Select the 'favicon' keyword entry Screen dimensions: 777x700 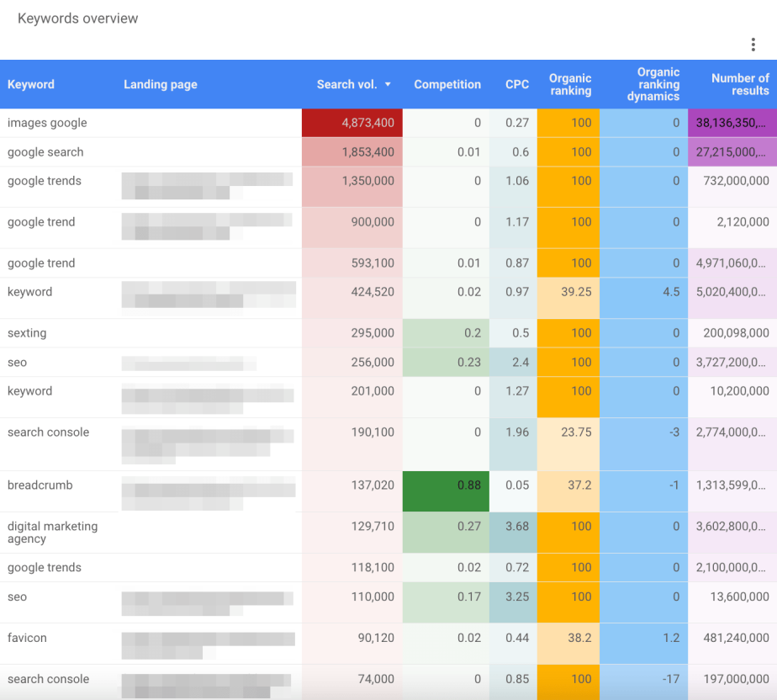pyautogui.click(x=28, y=638)
